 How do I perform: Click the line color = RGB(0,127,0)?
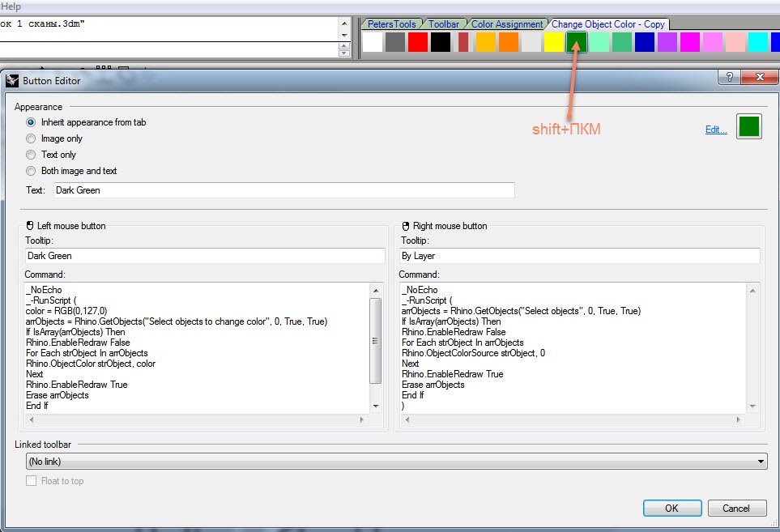(66, 311)
